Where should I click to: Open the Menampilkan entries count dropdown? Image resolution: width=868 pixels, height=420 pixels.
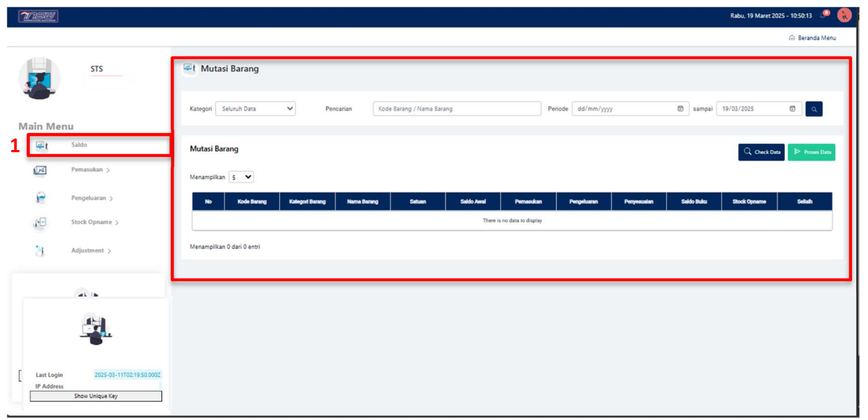point(242,177)
